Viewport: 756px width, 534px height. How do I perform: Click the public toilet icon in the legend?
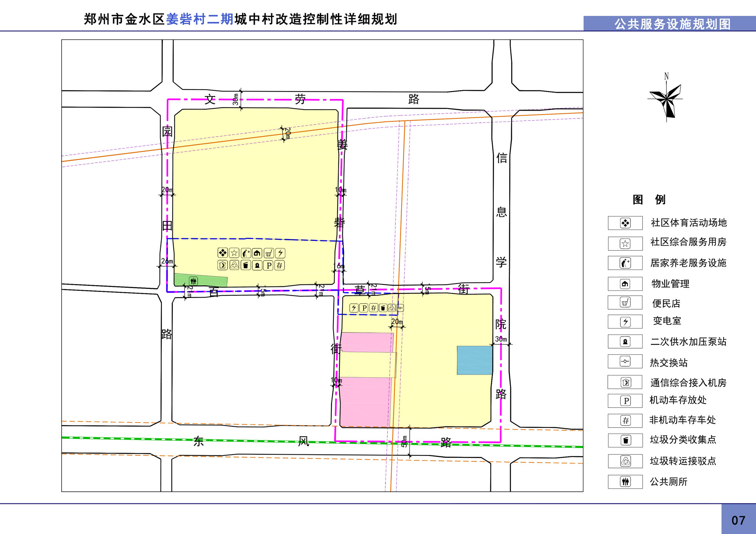pos(626,482)
